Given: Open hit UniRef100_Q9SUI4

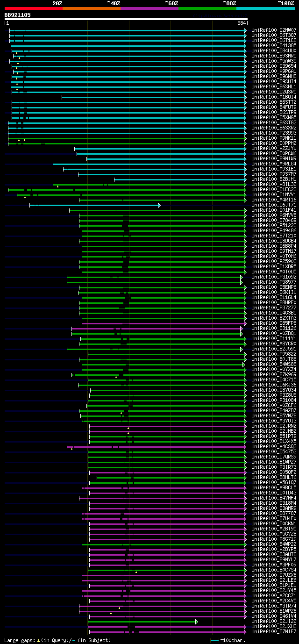Looking at the screenshot, I should 274,82.
